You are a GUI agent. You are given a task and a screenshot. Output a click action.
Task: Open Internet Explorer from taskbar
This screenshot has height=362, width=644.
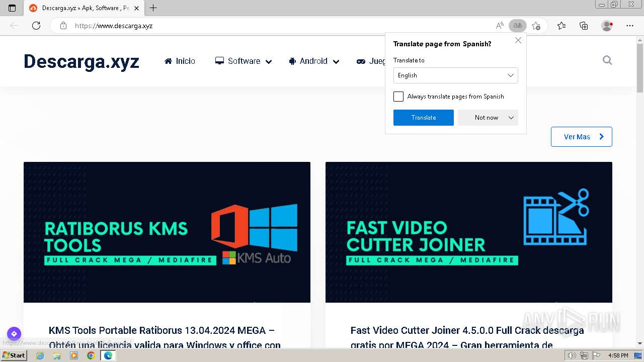(40, 355)
